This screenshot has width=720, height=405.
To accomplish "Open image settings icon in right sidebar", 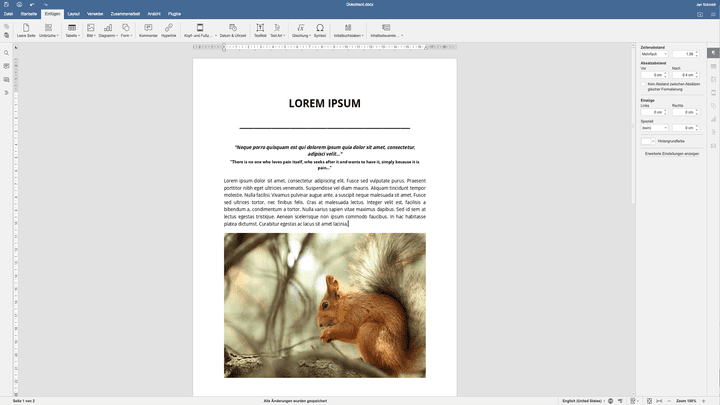I will tap(714, 79).
